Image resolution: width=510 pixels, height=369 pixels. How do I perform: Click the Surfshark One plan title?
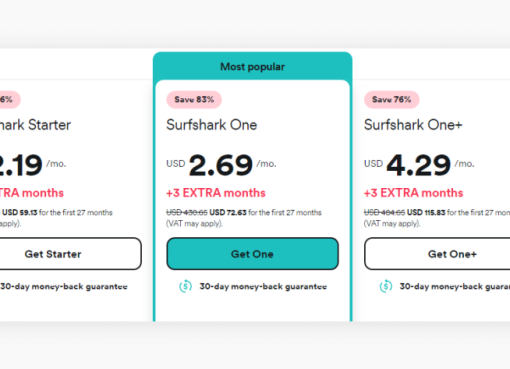[x=212, y=125]
